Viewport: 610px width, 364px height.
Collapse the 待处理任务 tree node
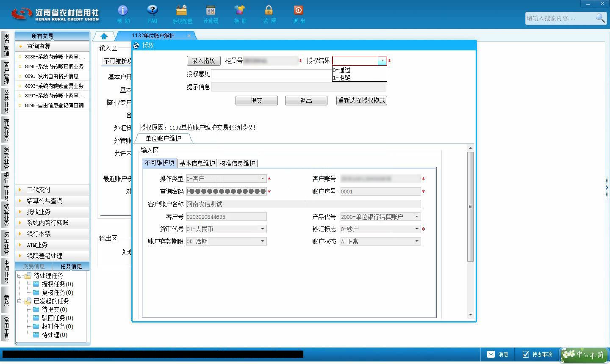pyautogui.click(x=19, y=276)
